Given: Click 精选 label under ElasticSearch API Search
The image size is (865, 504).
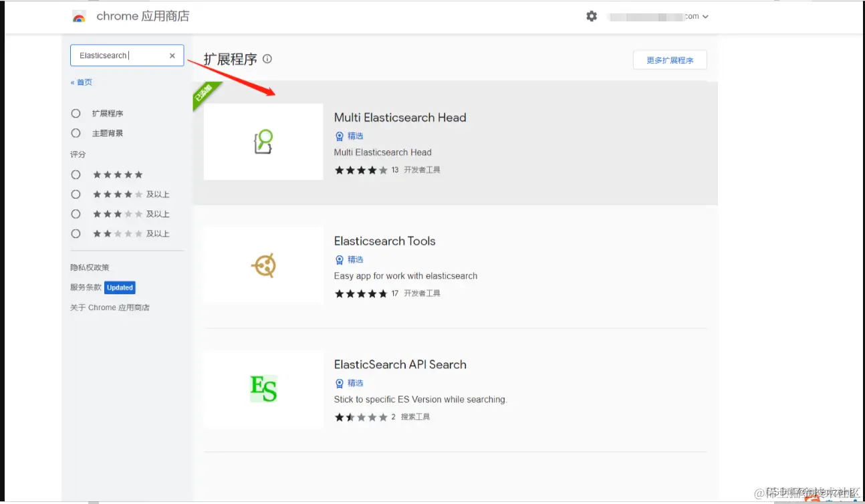Looking at the screenshot, I should (x=356, y=384).
